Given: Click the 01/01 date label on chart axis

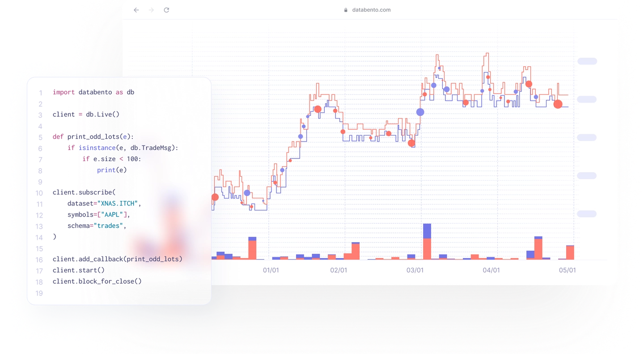Looking at the screenshot, I should click(271, 270).
